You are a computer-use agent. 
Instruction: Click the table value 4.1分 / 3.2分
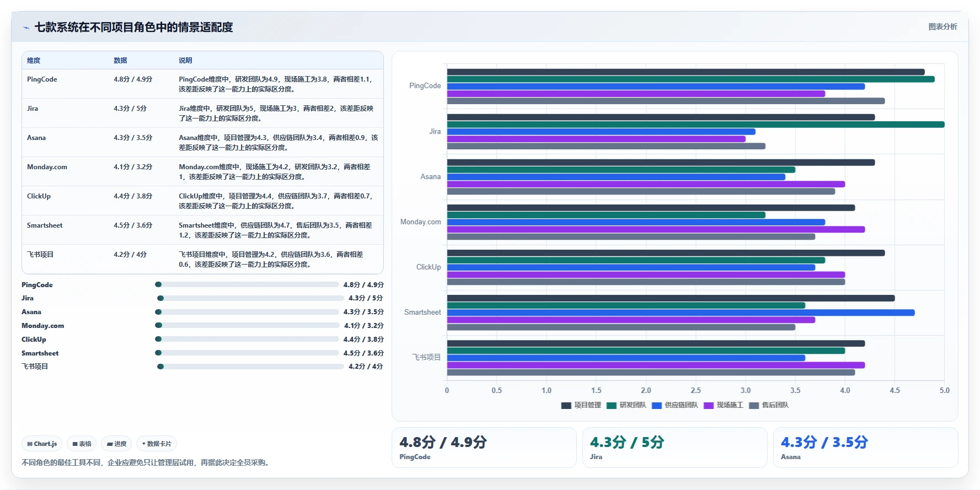click(x=133, y=167)
